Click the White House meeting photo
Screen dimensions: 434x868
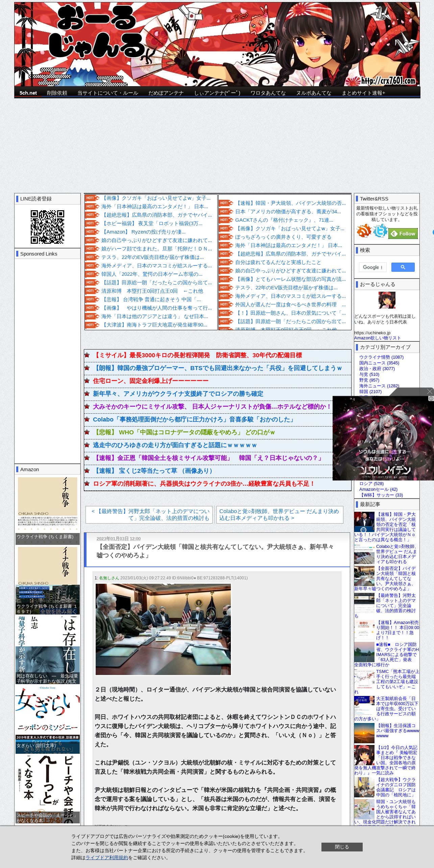tap(163, 629)
